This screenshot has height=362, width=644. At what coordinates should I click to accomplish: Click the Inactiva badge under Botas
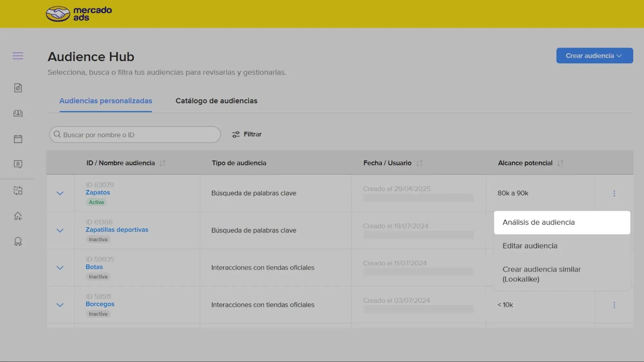tap(98, 277)
